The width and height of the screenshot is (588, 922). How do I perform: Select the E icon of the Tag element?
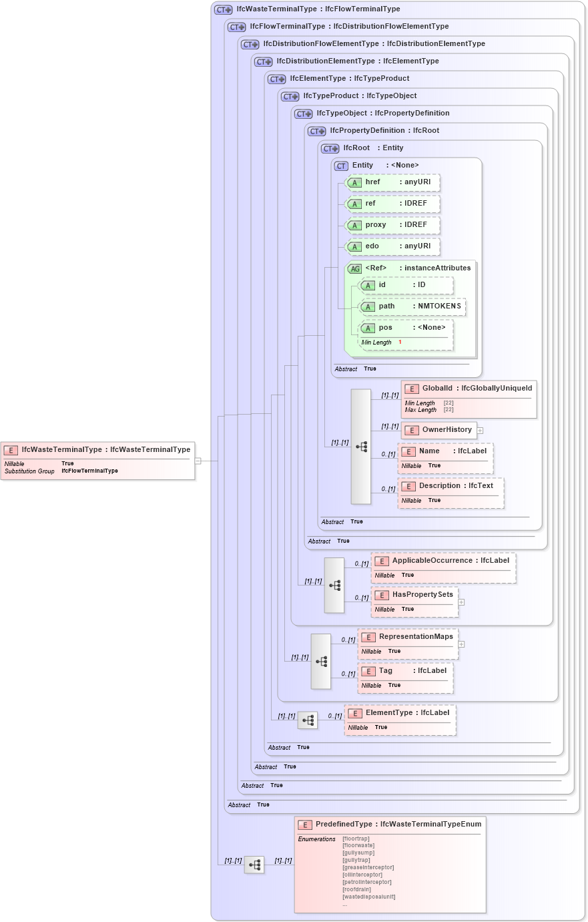tap(368, 671)
